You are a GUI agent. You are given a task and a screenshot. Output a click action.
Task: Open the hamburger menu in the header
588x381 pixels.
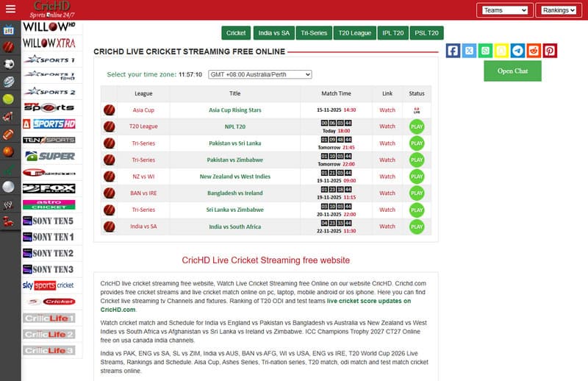click(x=10, y=10)
